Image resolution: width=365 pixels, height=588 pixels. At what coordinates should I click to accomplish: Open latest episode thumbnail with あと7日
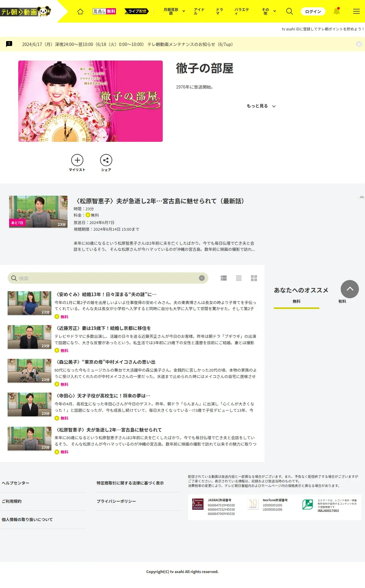coord(38,212)
